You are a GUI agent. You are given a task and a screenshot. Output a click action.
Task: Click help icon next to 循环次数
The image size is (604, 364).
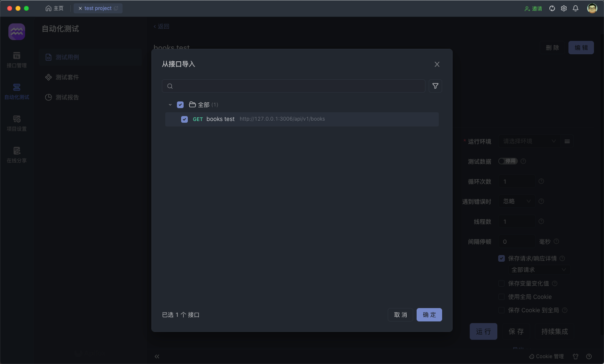(541, 181)
